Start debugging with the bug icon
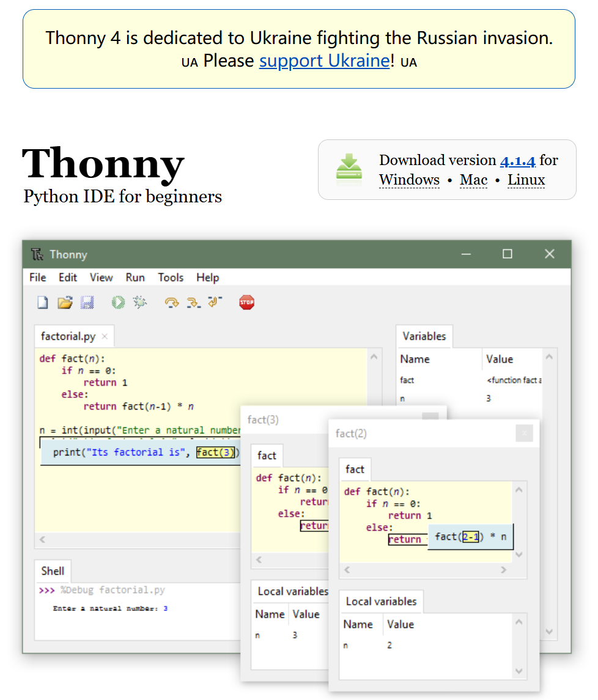 (140, 303)
